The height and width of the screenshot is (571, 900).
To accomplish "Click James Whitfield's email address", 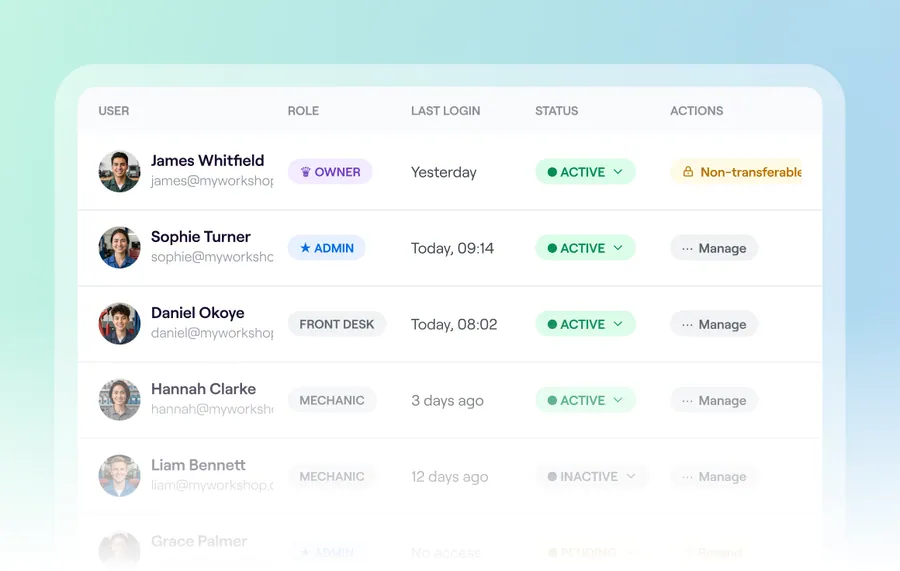I will click(x=212, y=181).
